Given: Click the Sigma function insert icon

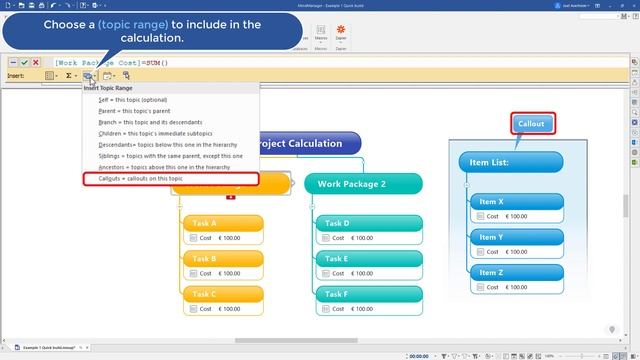Looking at the screenshot, I should [69, 76].
